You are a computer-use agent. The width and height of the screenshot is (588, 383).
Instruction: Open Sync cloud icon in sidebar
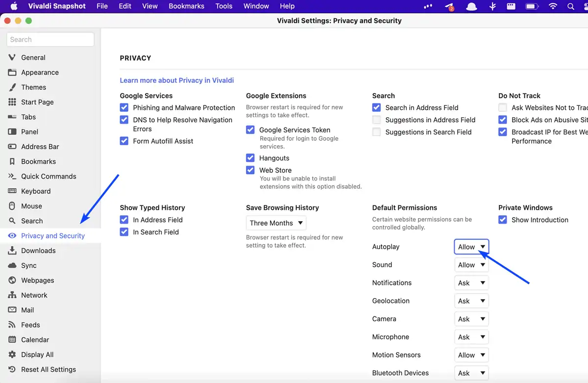(12, 265)
